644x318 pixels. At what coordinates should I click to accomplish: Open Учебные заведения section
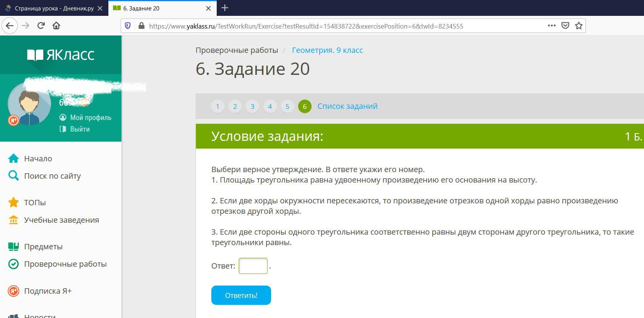61,220
